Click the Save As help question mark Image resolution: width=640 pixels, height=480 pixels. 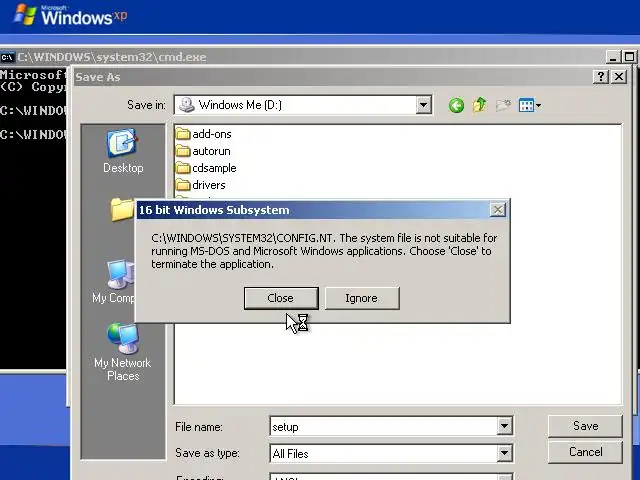[x=601, y=76]
